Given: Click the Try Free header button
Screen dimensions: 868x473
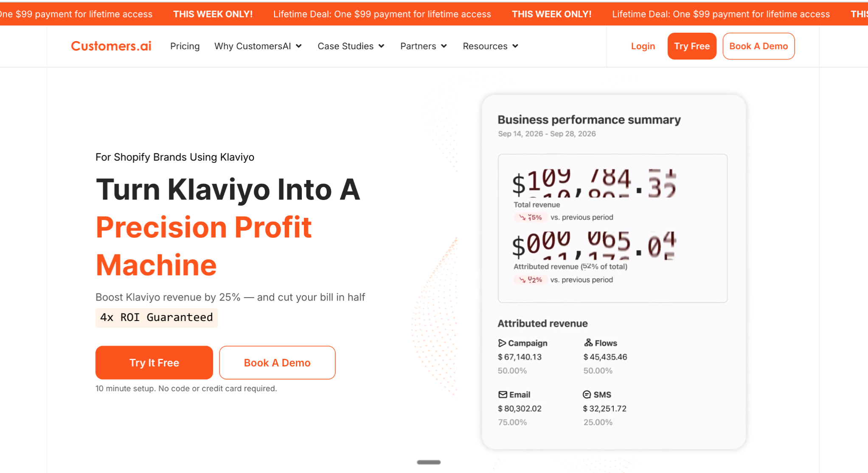Looking at the screenshot, I should pyautogui.click(x=691, y=46).
